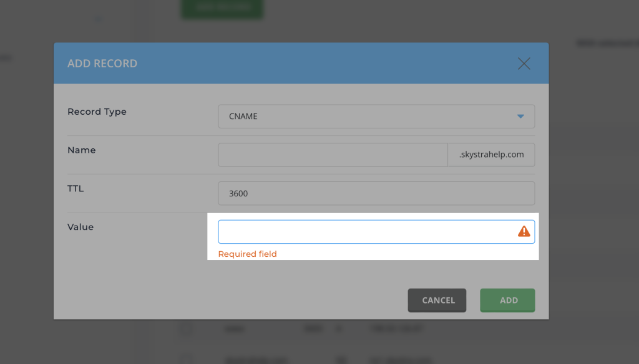Click the TTL field label

coord(76,188)
